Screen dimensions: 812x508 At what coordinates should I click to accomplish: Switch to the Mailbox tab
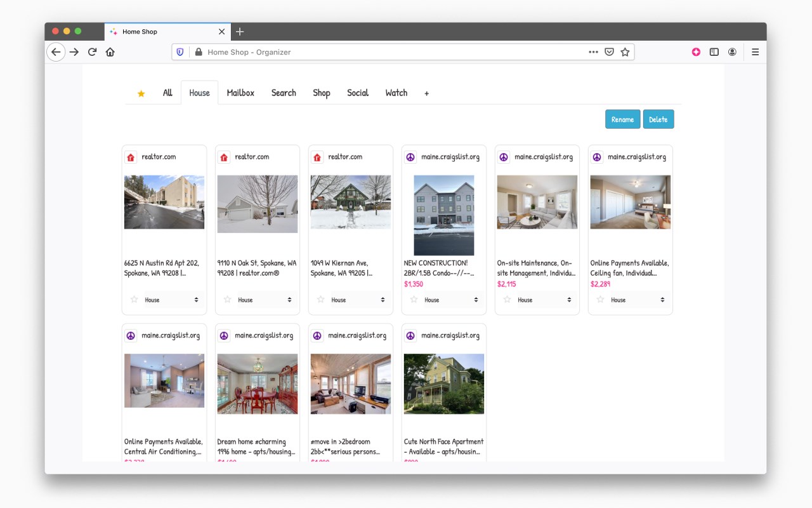pyautogui.click(x=240, y=93)
